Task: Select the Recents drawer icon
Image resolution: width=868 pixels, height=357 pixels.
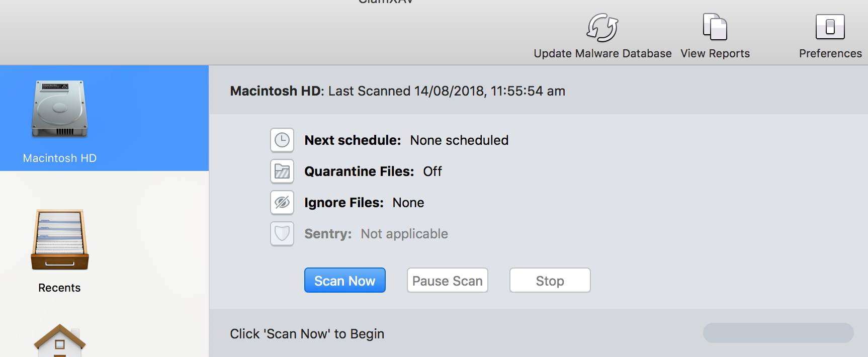Action: [x=60, y=240]
